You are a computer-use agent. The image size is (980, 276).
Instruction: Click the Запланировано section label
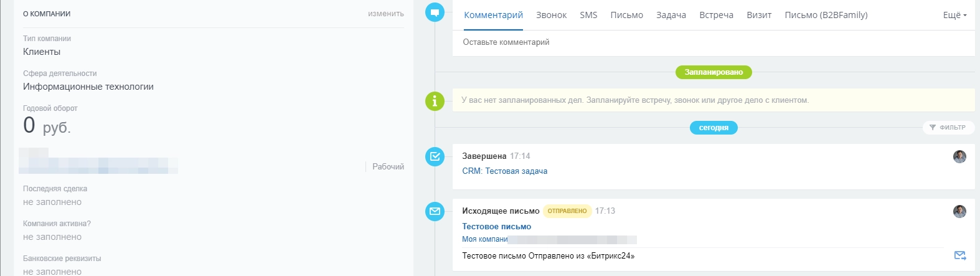pyautogui.click(x=714, y=72)
